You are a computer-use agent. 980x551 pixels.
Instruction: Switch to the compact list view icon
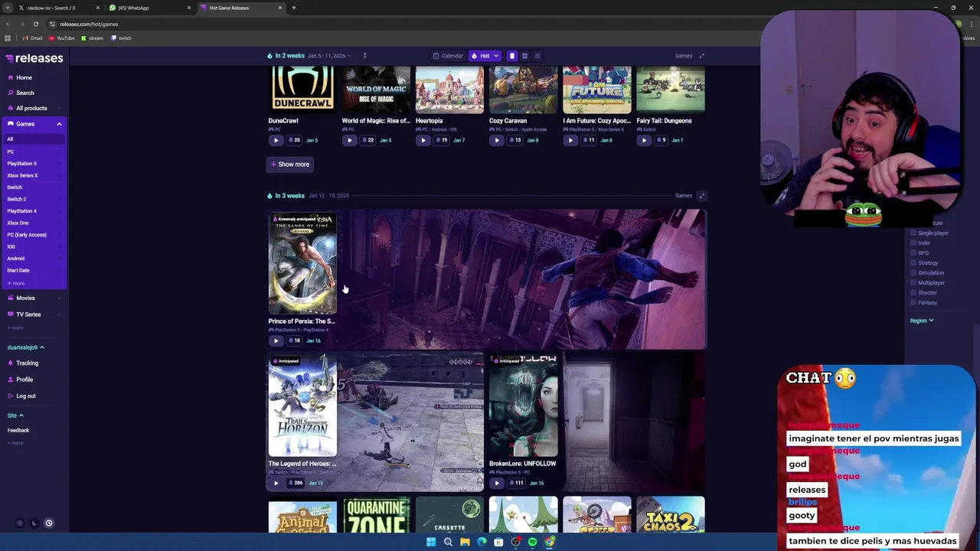coord(537,56)
